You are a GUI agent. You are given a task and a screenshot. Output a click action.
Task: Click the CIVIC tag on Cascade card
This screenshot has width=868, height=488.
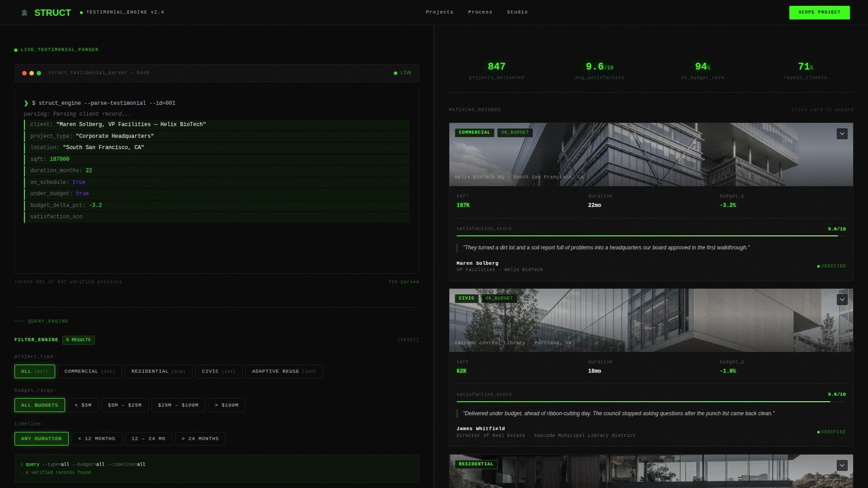467,298
